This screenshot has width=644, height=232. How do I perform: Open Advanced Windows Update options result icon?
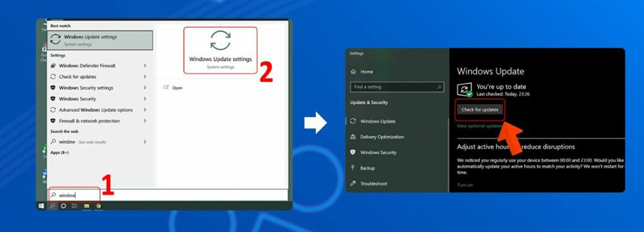53,110
